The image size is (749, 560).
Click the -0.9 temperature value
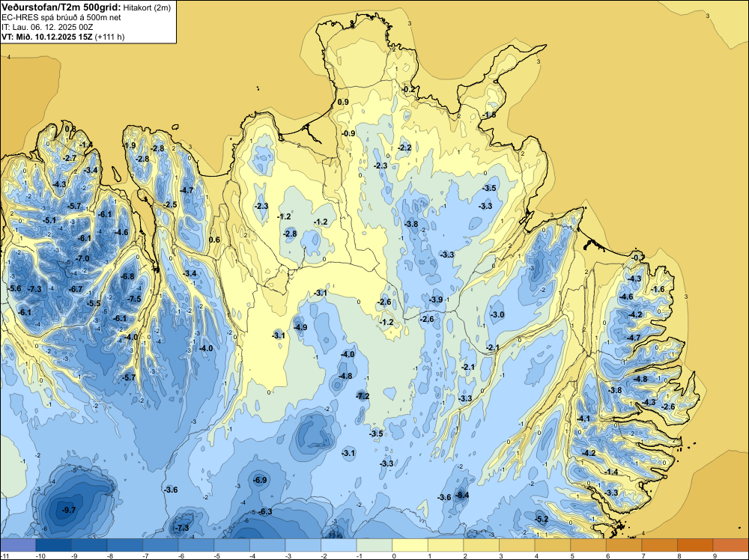349,133
